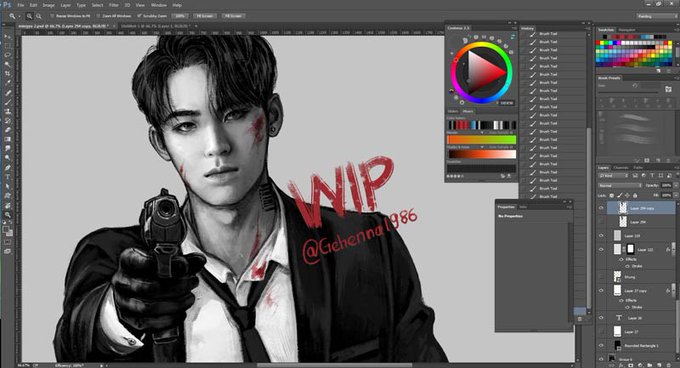680x368 pixels.
Task: Uncheck the Scrubby Zoom checkbox
Action: tap(139, 16)
